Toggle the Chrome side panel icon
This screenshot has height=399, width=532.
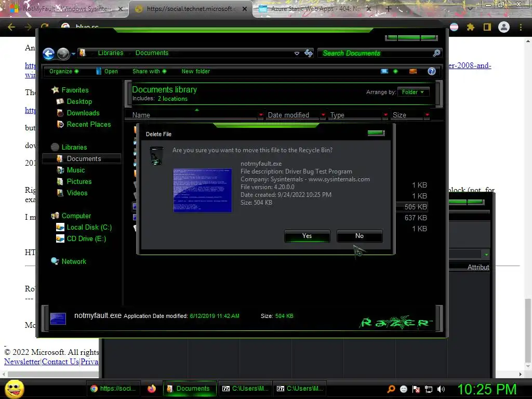point(487,27)
